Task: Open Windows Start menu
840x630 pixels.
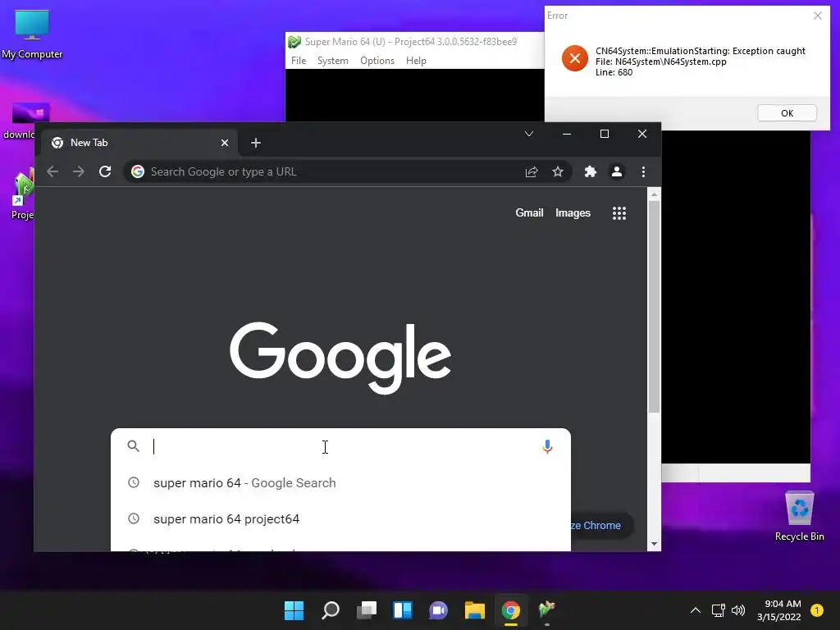Action: [294, 609]
